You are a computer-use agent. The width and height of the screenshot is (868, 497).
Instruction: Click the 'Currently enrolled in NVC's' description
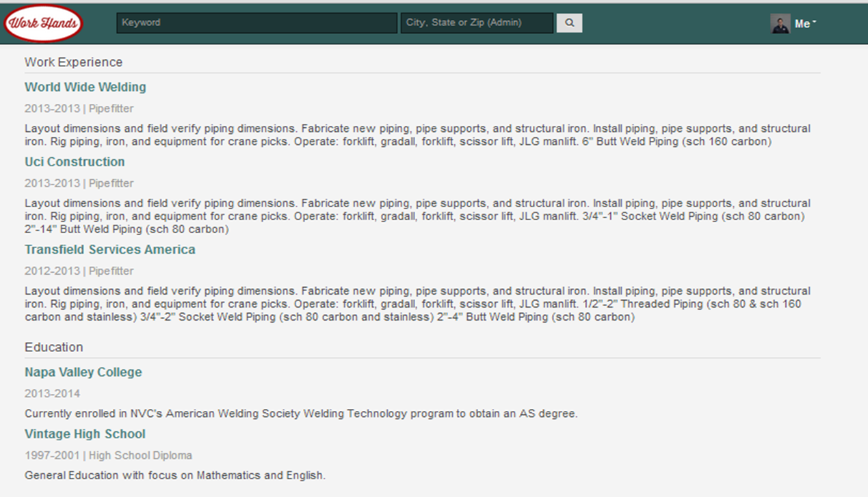301,414
